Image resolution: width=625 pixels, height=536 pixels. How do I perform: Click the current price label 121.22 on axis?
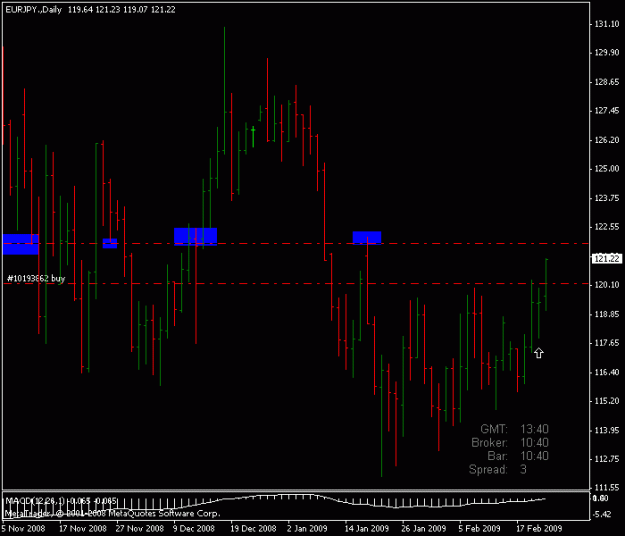(x=607, y=259)
